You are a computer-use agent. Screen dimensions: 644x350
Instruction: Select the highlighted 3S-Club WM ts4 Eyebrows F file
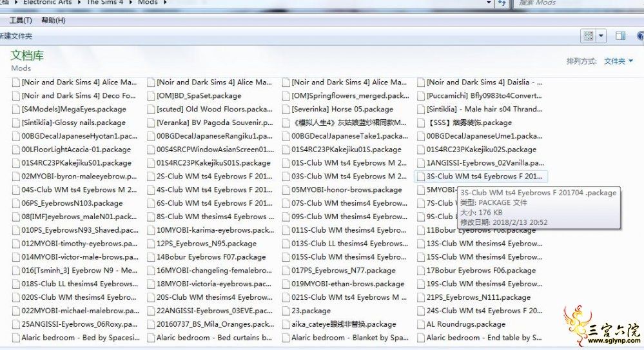tap(481, 177)
